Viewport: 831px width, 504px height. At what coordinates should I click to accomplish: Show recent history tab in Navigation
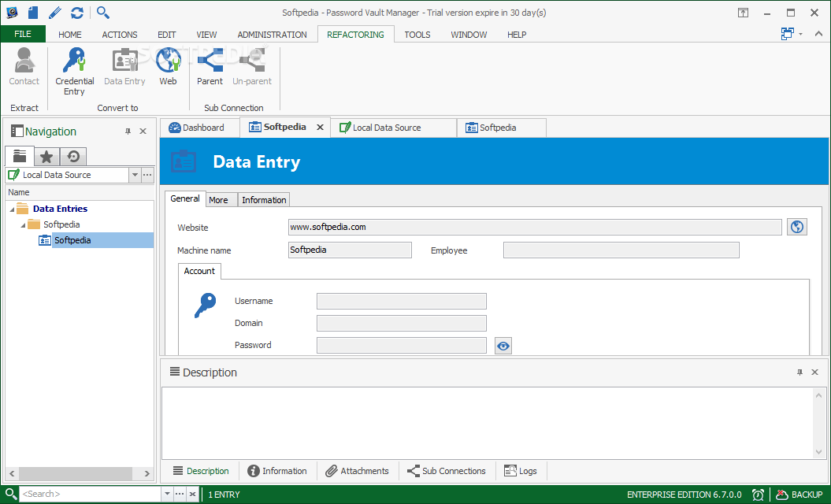point(73,157)
